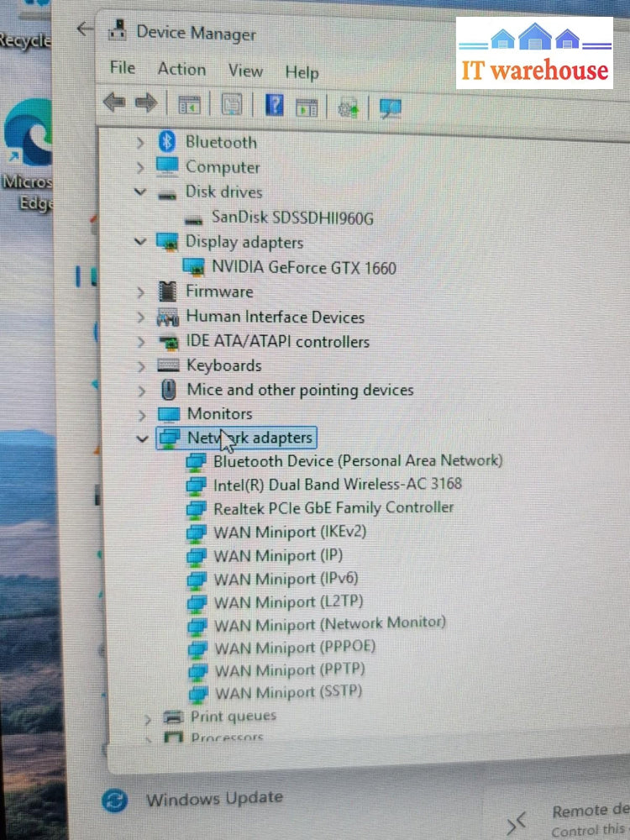Click the Back arrow toolbar icon
630x840 pixels.
[x=114, y=102]
